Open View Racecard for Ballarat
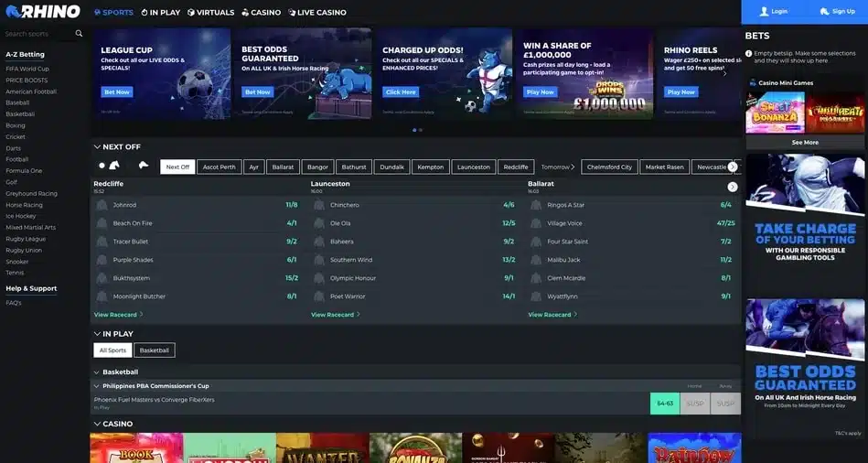This screenshot has width=868, height=463. coord(552,315)
